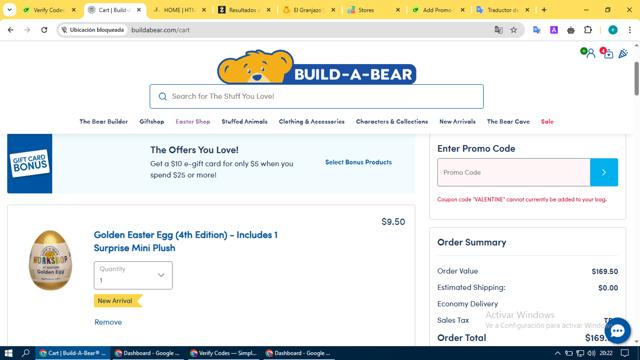Click the New Arrival badge
The height and width of the screenshot is (360, 640).
coord(118,301)
